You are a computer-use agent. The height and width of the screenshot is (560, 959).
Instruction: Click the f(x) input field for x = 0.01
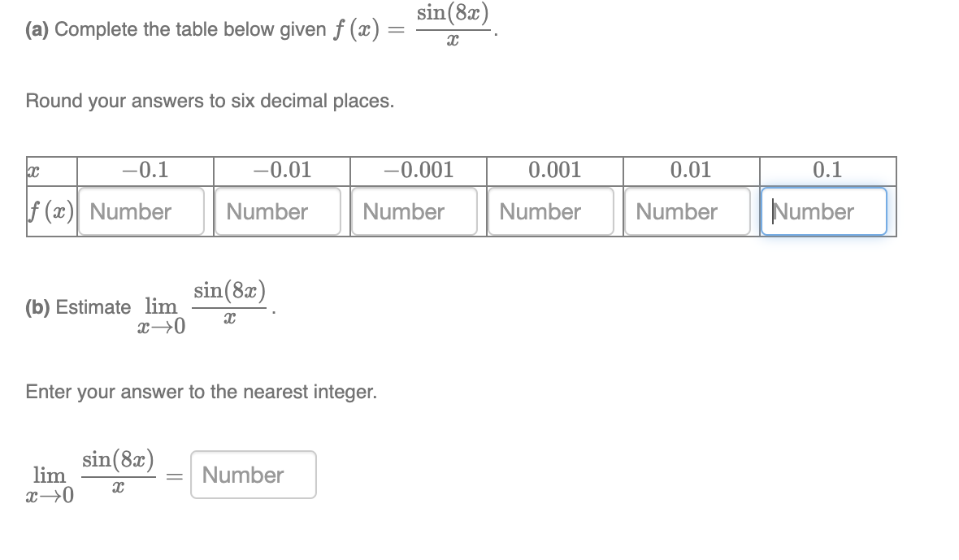pos(688,211)
